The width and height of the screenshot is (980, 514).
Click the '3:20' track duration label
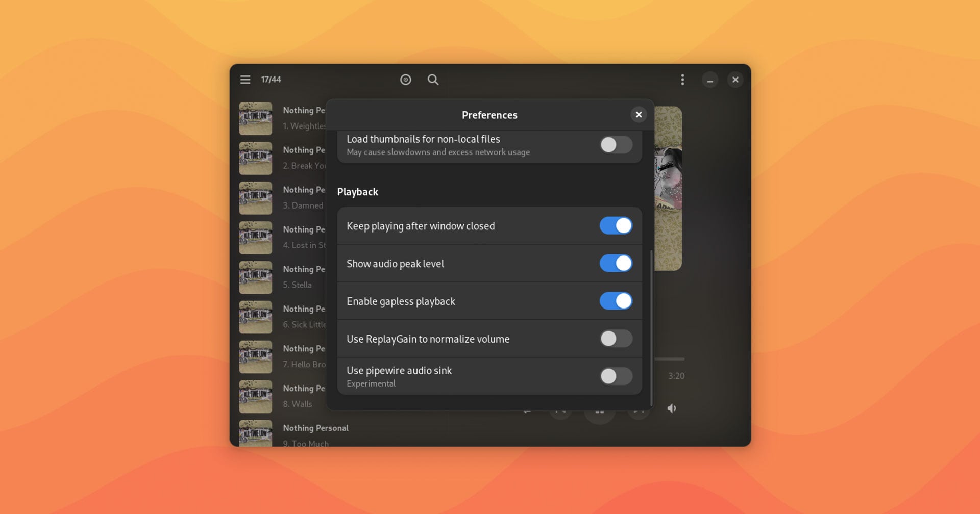[x=676, y=376]
